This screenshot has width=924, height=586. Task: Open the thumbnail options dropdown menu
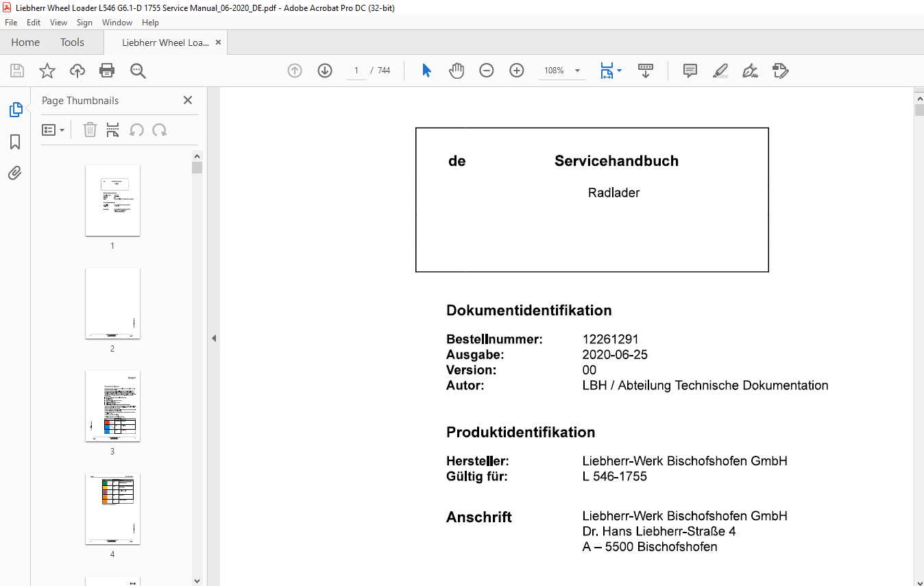[53, 130]
